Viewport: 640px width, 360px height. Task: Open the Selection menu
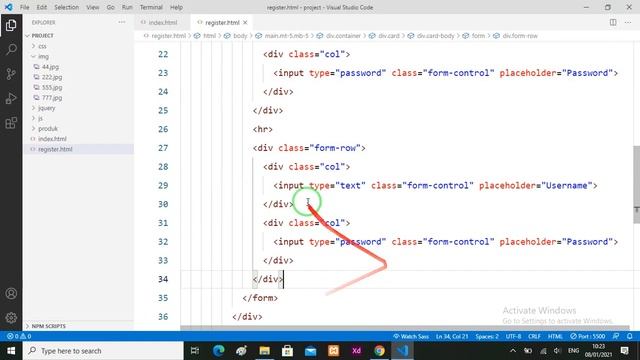coord(67,7)
